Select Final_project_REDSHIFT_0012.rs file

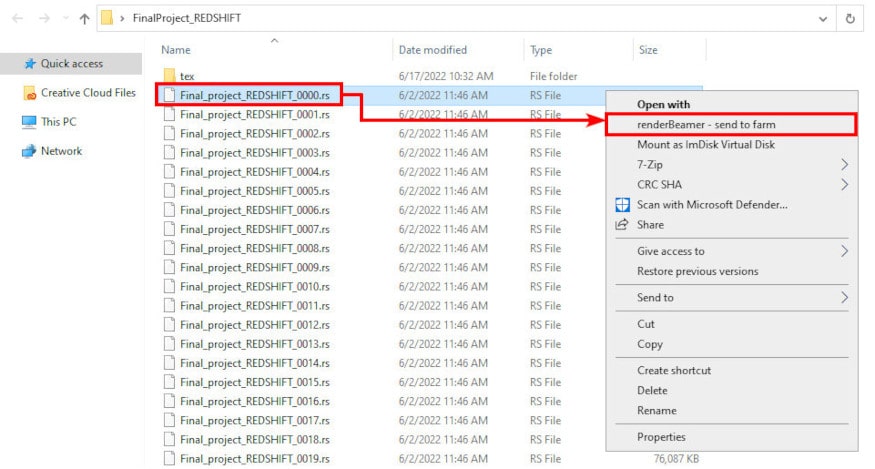tap(254, 325)
